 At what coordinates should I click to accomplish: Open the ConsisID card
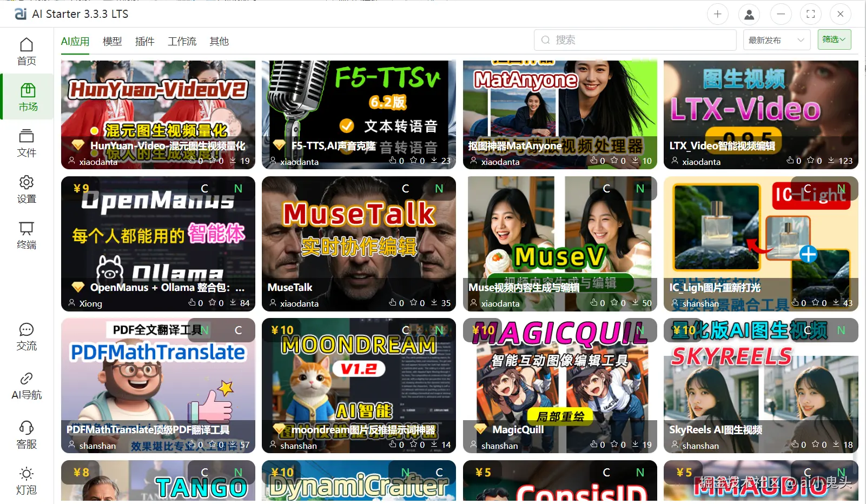point(560,481)
